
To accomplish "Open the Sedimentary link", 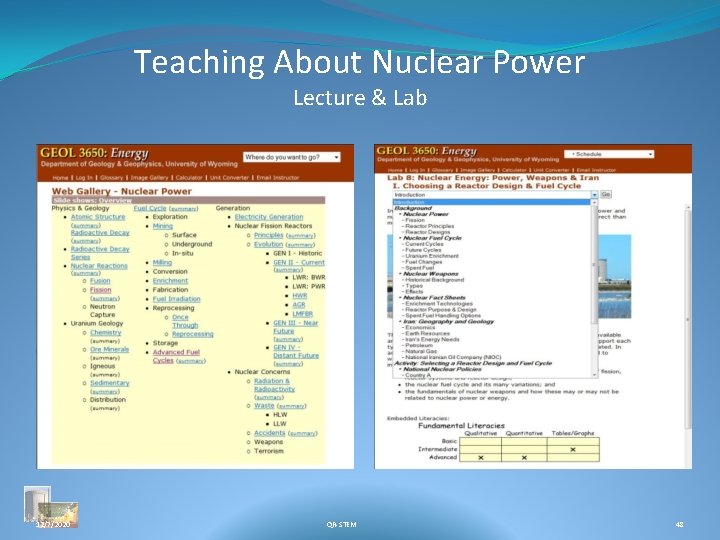I will point(110,383).
